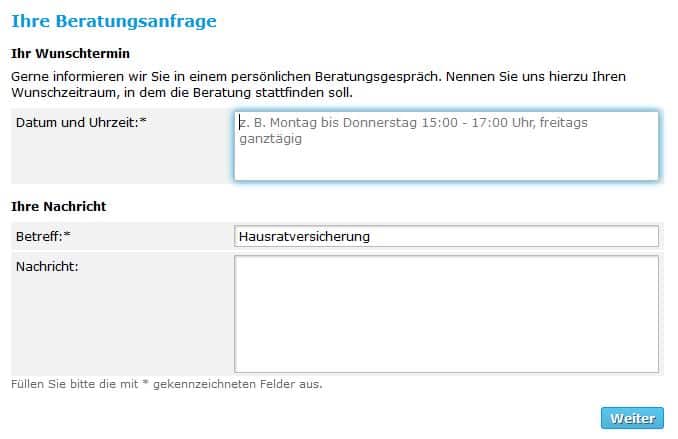This screenshot has height=439, width=678.
Task: Click the Ihre Beratungsanfrage heading
Action: 114,21
